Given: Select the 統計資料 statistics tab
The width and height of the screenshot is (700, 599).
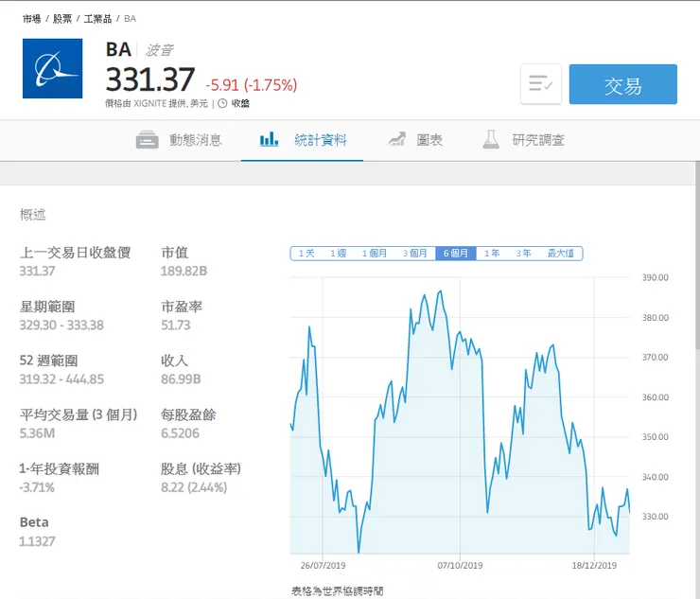Looking at the screenshot, I should (x=303, y=140).
